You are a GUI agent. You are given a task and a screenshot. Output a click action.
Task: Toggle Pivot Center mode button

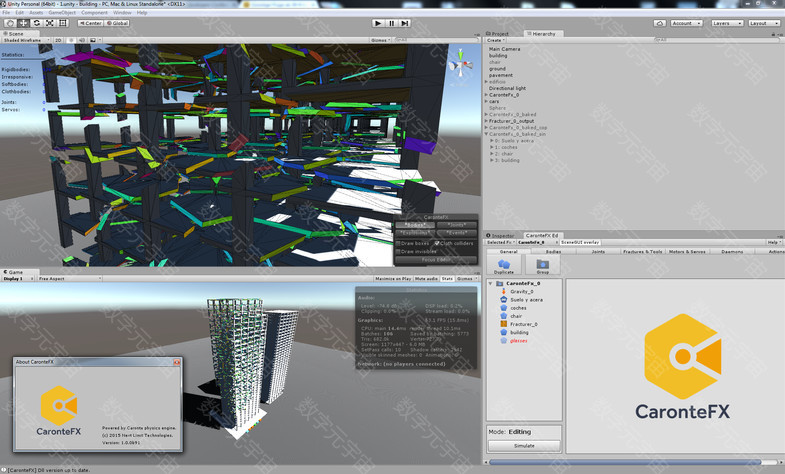click(90, 23)
